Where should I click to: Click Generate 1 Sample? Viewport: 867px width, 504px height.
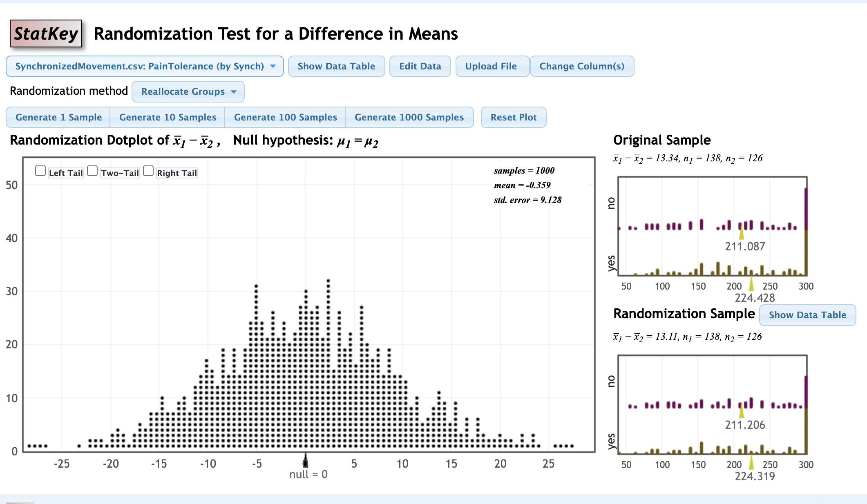tap(58, 117)
